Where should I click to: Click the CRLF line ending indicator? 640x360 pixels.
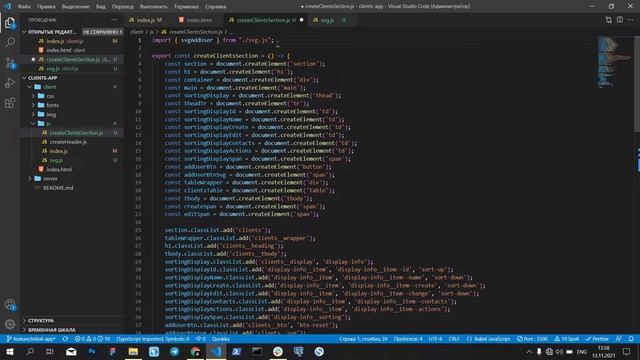pyautogui.click(x=453, y=339)
